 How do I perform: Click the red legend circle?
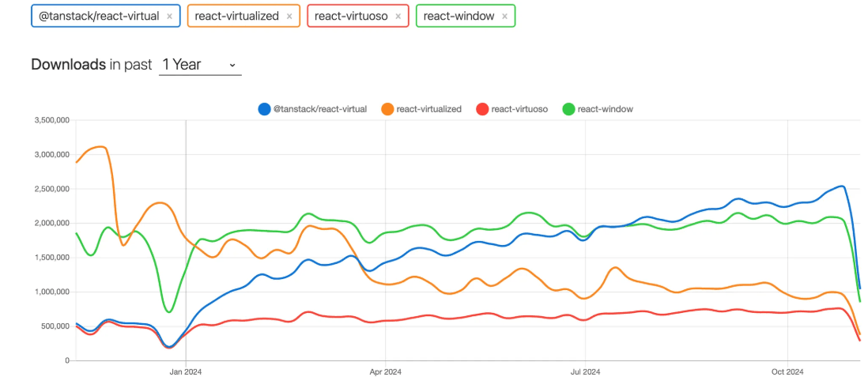click(481, 109)
